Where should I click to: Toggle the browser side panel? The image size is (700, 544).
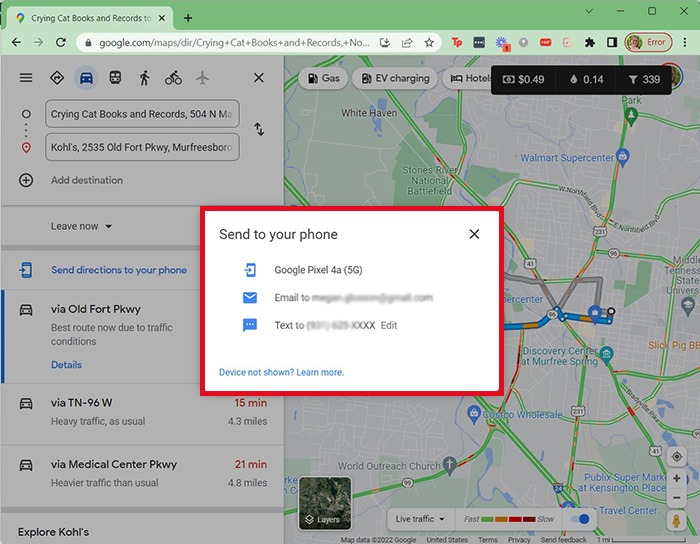click(x=612, y=42)
